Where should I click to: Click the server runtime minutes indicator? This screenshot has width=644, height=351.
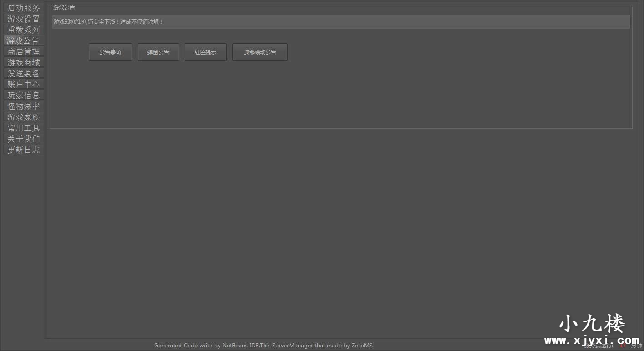click(x=623, y=346)
